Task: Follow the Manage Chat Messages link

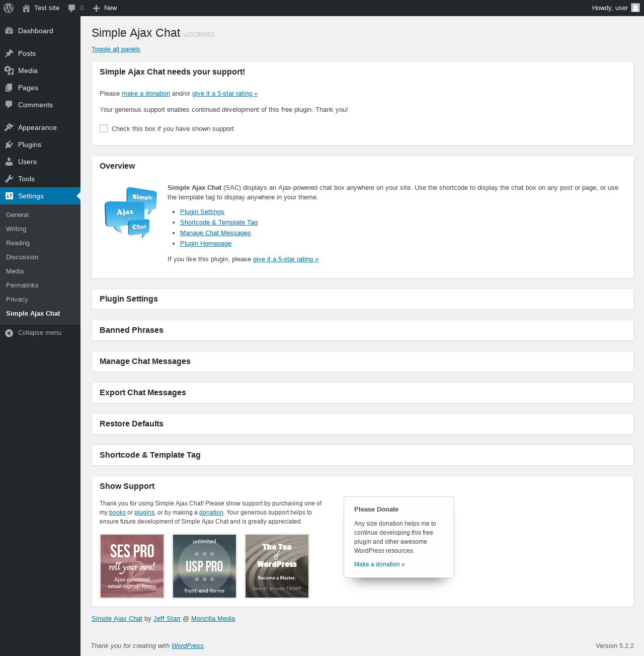Action: (x=215, y=233)
